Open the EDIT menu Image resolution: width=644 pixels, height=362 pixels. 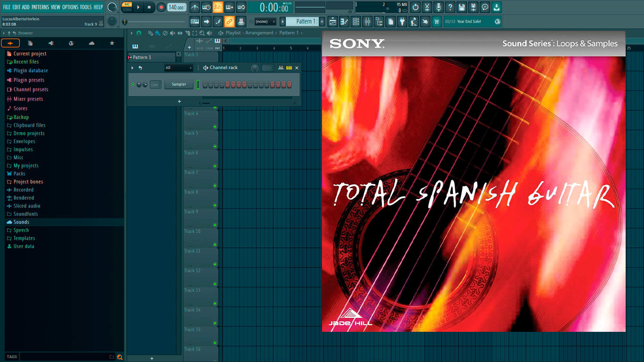17,7
